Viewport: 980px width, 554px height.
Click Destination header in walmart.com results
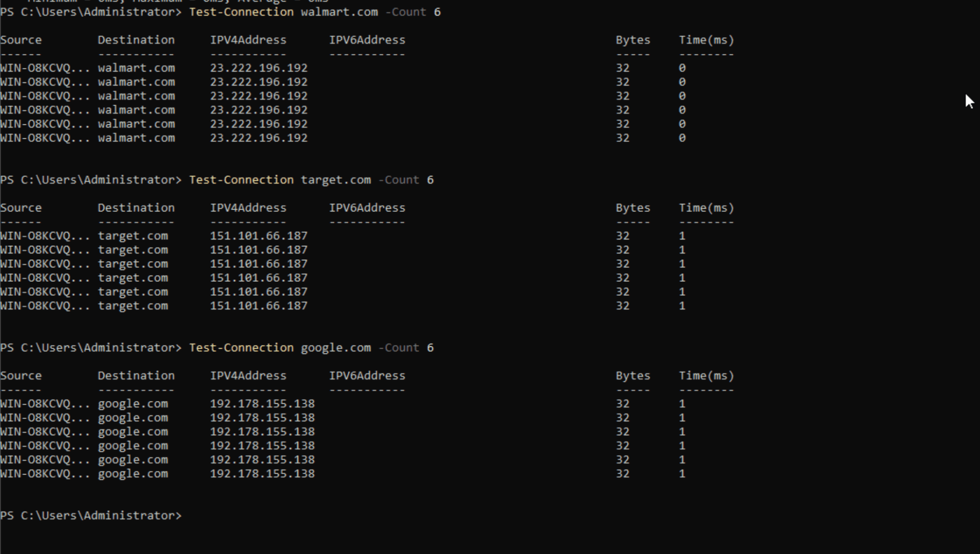[x=136, y=40]
